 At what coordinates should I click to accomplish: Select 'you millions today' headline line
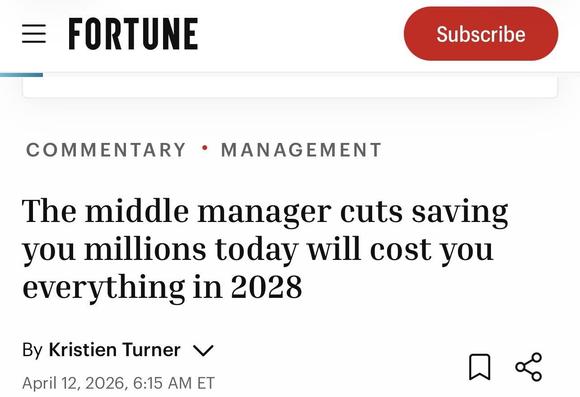(160, 250)
